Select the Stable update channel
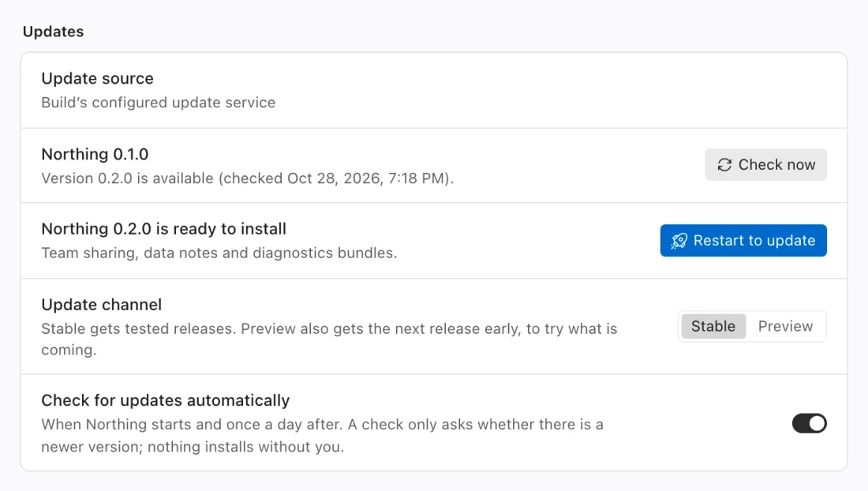Viewport: 868px width, 491px height. [713, 327]
